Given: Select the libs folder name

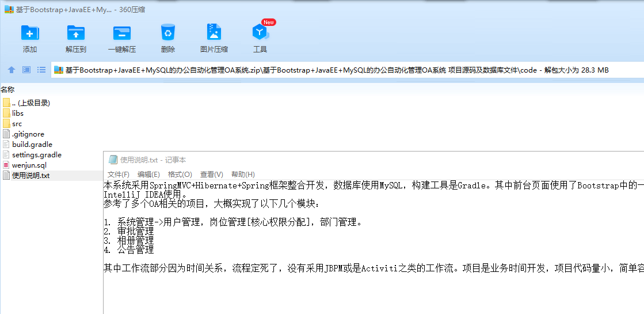Looking at the screenshot, I should [18, 114].
